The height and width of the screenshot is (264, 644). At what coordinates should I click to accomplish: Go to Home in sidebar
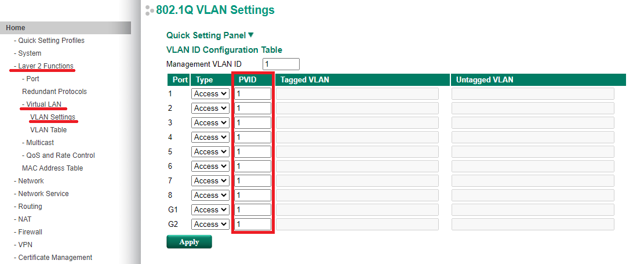click(x=16, y=28)
